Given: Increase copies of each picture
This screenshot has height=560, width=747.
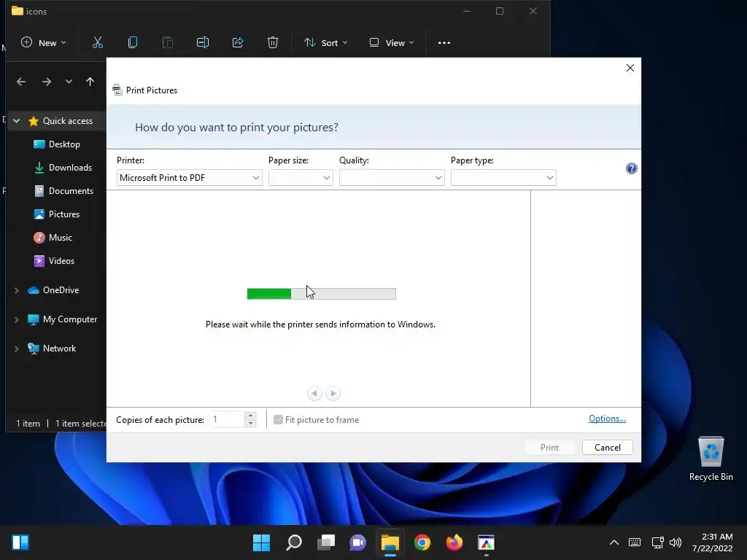Looking at the screenshot, I should (251, 416).
